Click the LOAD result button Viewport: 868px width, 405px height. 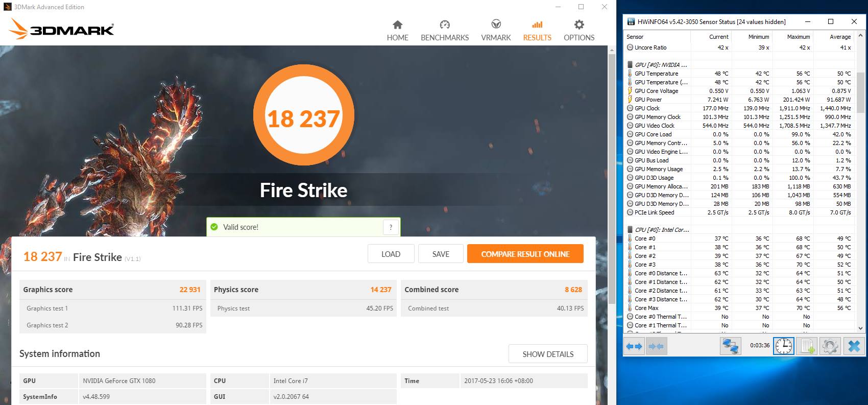point(391,254)
